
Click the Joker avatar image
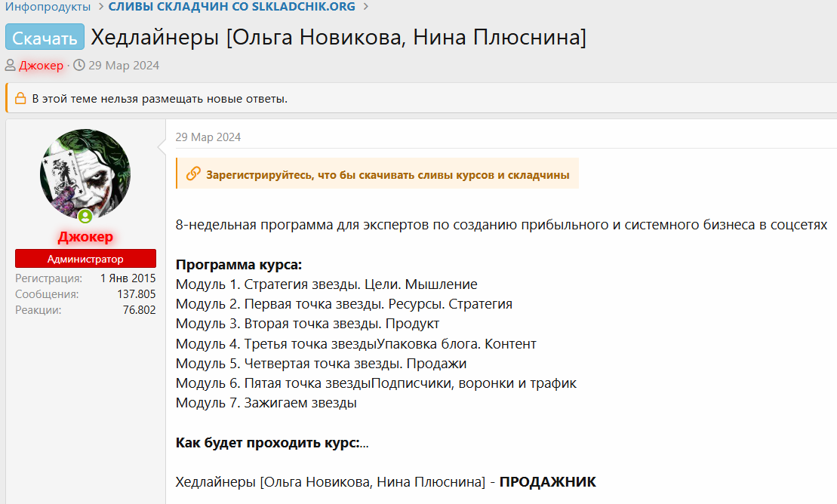85,172
